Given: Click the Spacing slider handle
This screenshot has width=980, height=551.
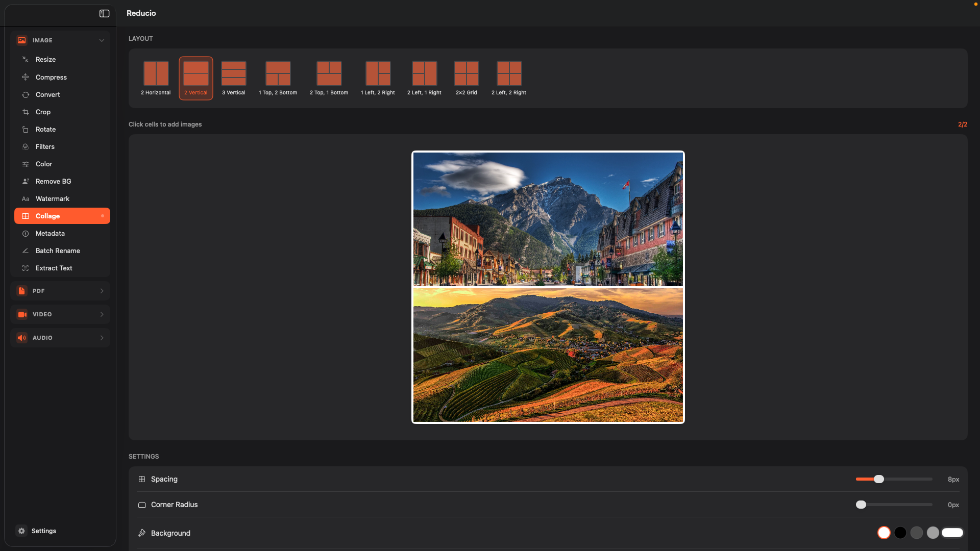Looking at the screenshot, I should point(878,479).
